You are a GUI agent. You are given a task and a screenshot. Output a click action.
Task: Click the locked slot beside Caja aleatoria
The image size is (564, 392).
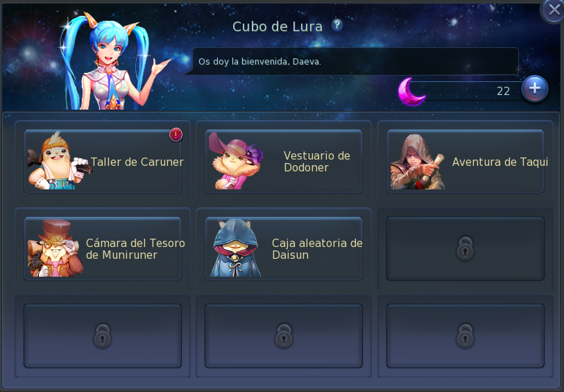[x=465, y=248]
